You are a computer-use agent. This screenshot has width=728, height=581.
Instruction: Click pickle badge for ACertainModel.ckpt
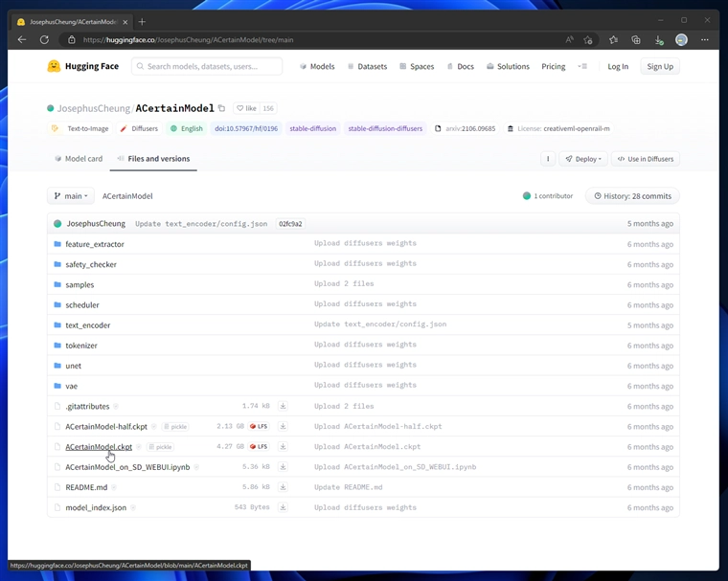point(160,447)
